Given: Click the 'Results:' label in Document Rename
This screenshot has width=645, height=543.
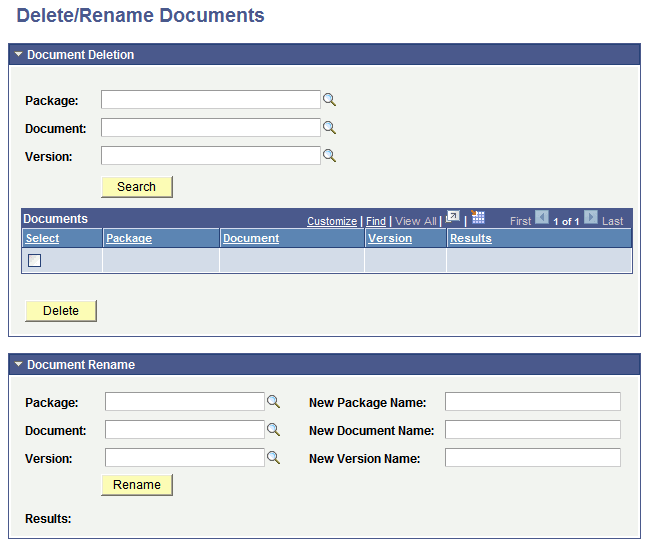Looking at the screenshot, I should (x=48, y=519).
